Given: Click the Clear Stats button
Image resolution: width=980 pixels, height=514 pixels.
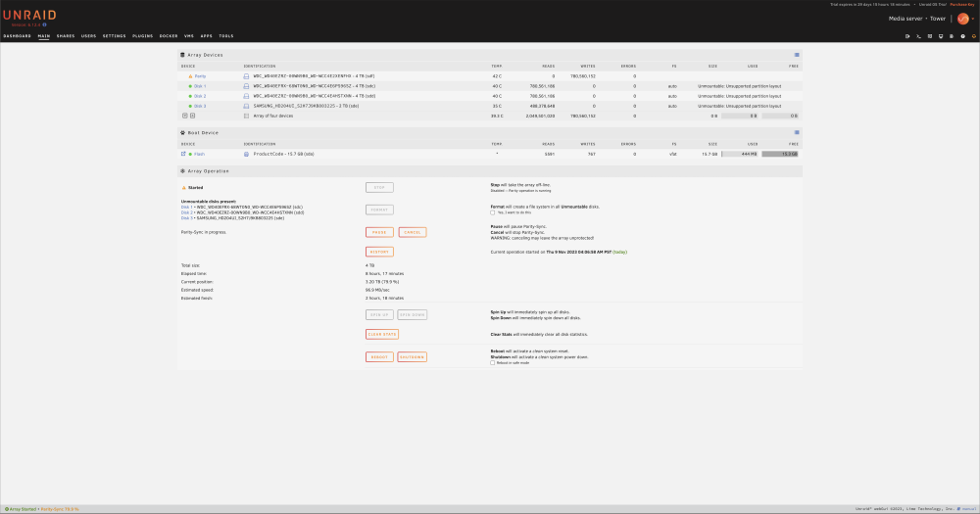Looking at the screenshot, I should 382,334.
